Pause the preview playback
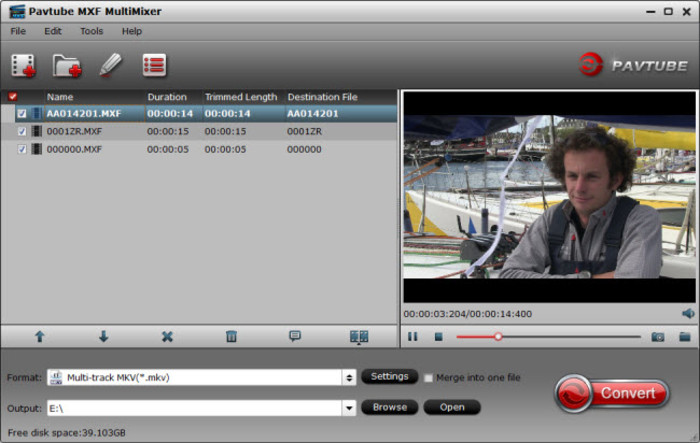700x443 pixels. 412,337
